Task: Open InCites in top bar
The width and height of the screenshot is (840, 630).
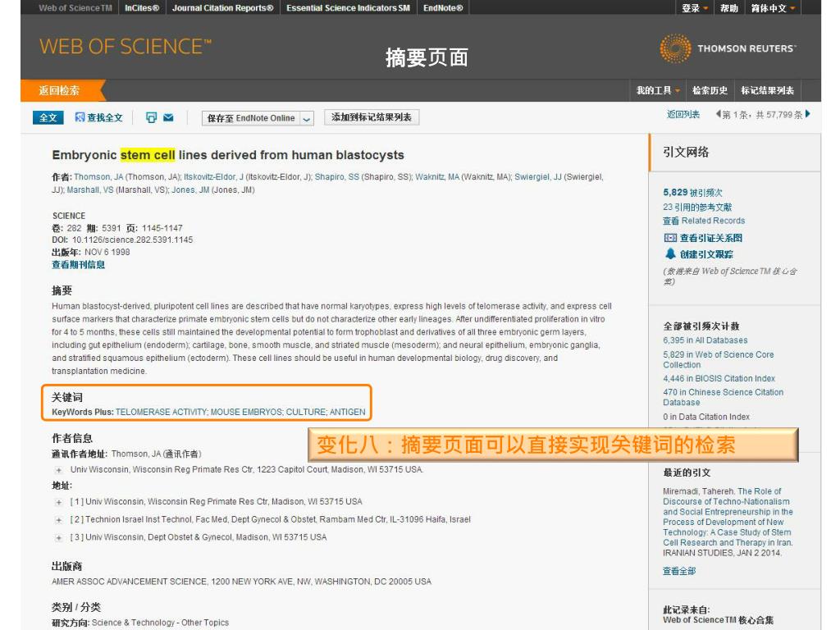Action: click(x=142, y=8)
